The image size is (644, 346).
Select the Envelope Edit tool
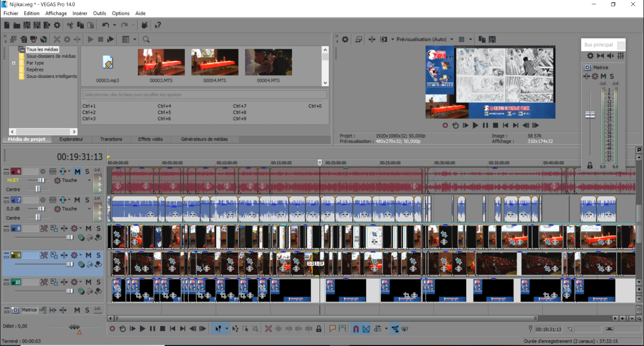(x=235, y=329)
